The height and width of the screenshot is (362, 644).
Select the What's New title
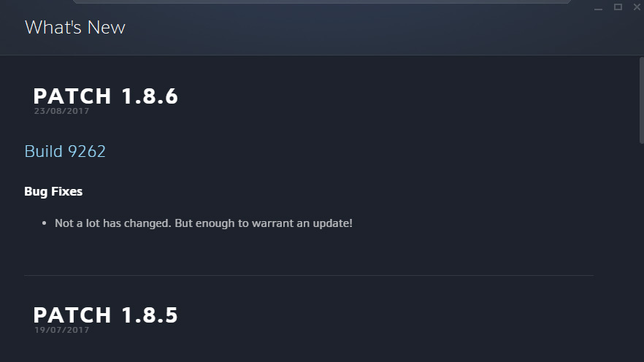coord(74,28)
